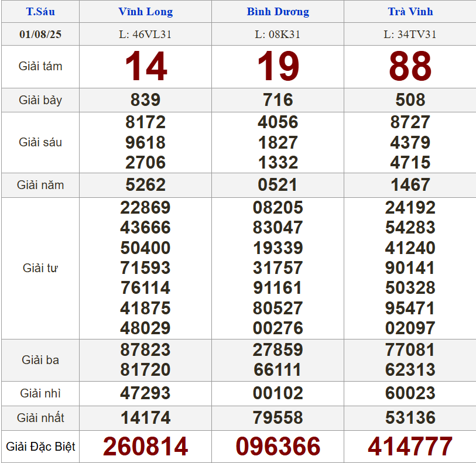Click the Giải ba number 77081
Image resolution: width=476 pixels, height=463 pixels.
pyautogui.click(x=410, y=350)
